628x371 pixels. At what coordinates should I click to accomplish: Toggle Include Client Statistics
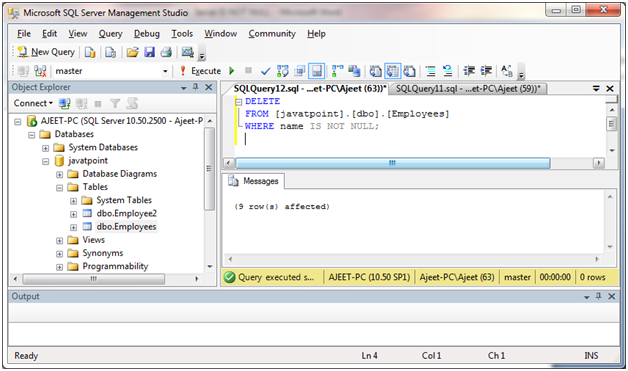[354, 71]
